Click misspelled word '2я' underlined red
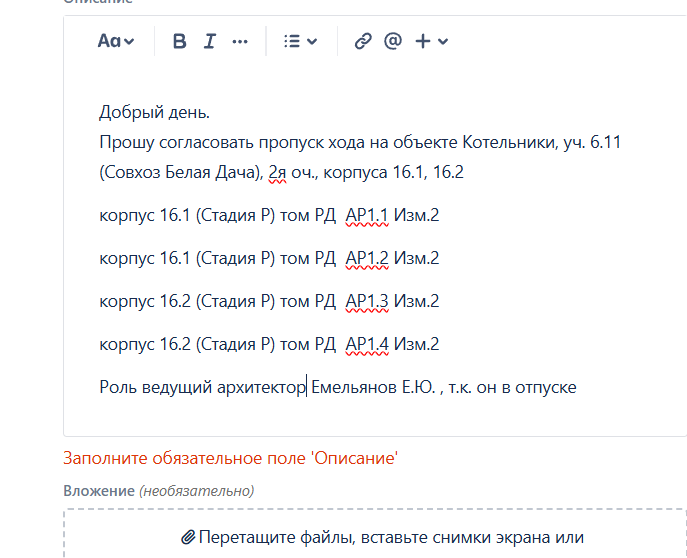Viewport: 687px width, 558px height. click(277, 173)
